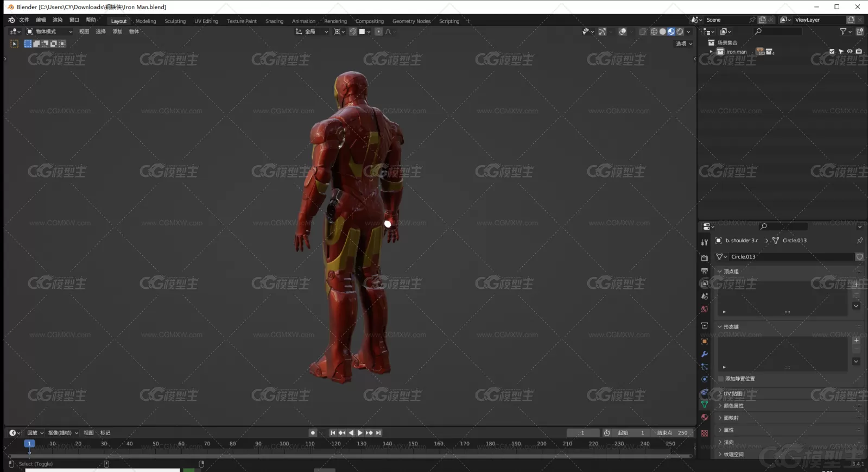Switch to material preview shading
The image size is (868, 472).
coord(671,32)
